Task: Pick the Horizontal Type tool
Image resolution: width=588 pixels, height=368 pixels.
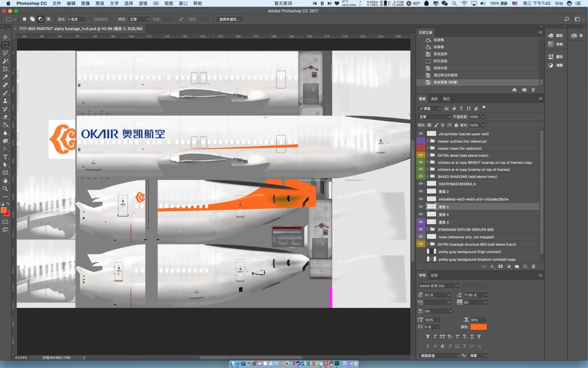Action: pos(5,157)
